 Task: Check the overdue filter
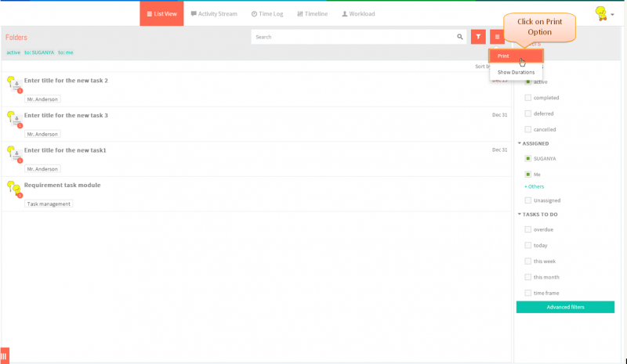coord(527,229)
